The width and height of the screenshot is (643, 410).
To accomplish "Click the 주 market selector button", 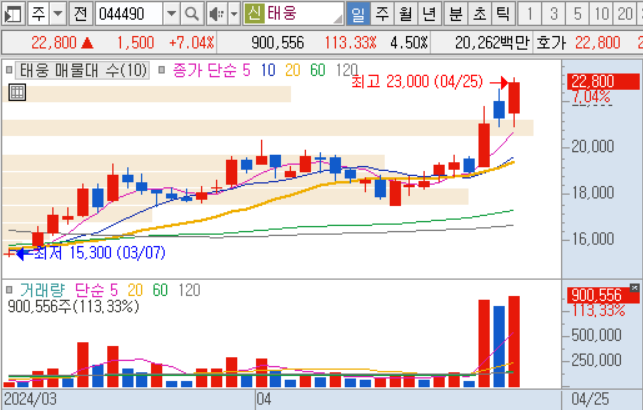I will 39,14.
